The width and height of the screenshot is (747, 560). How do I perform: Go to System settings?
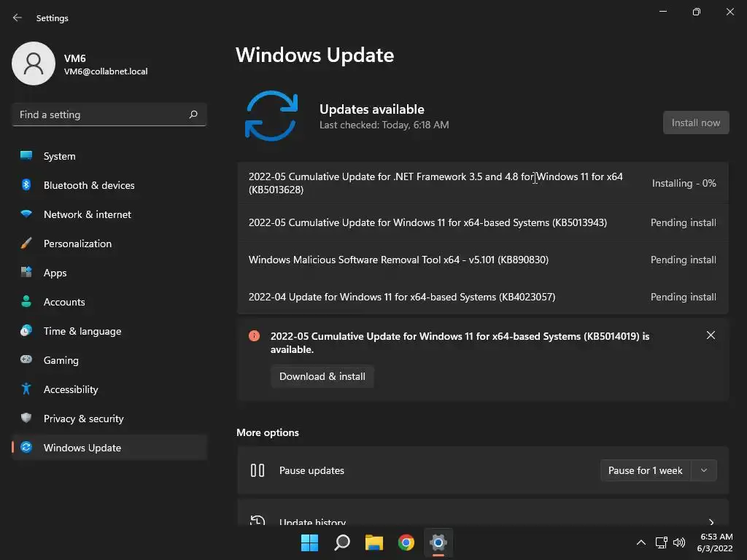(109, 156)
